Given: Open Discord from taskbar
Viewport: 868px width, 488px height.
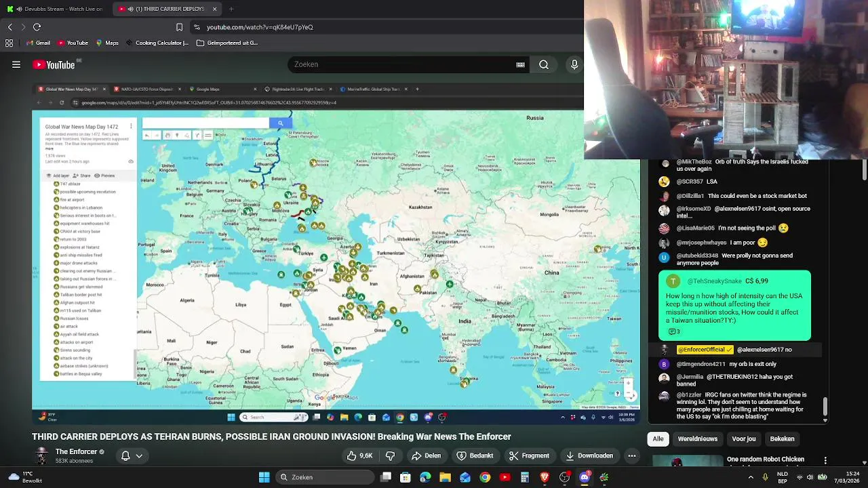Looking at the screenshot, I should (x=585, y=477).
